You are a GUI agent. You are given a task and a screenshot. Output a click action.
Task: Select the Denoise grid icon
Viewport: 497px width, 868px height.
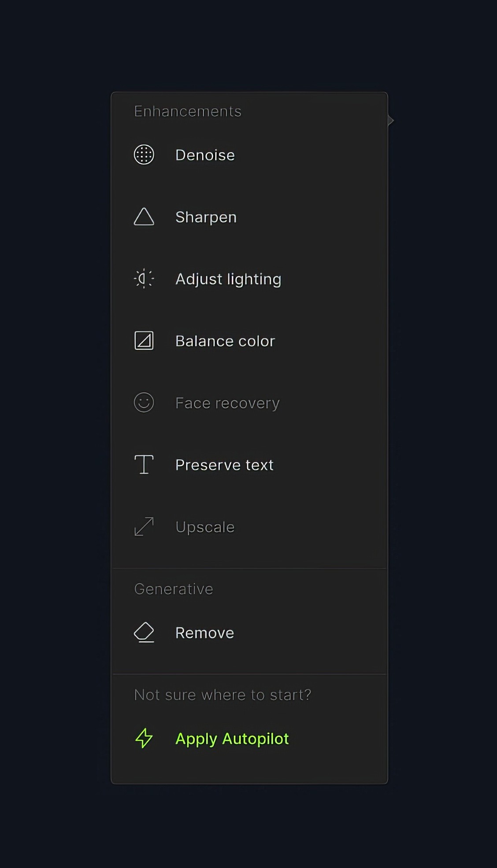tap(143, 155)
